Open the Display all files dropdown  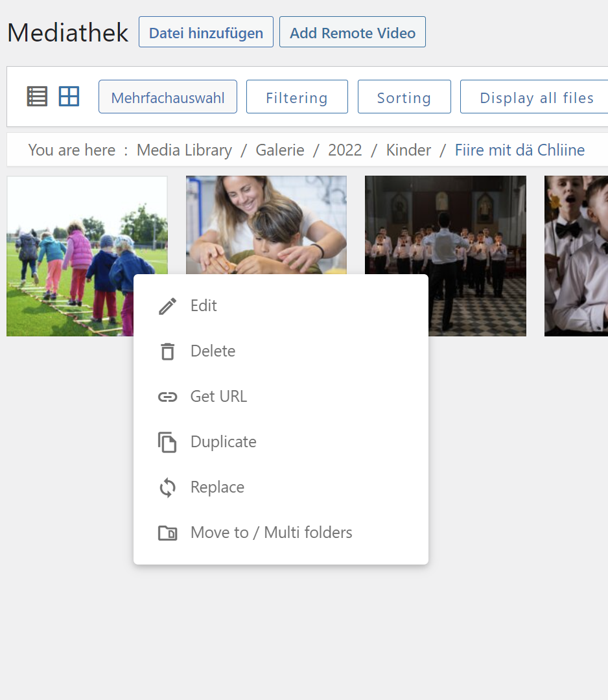(x=536, y=97)
